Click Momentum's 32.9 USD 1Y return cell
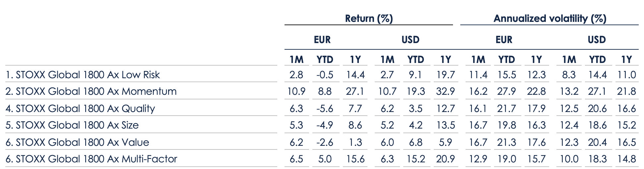The image size is (644, 169). click(x=445, y=91)
